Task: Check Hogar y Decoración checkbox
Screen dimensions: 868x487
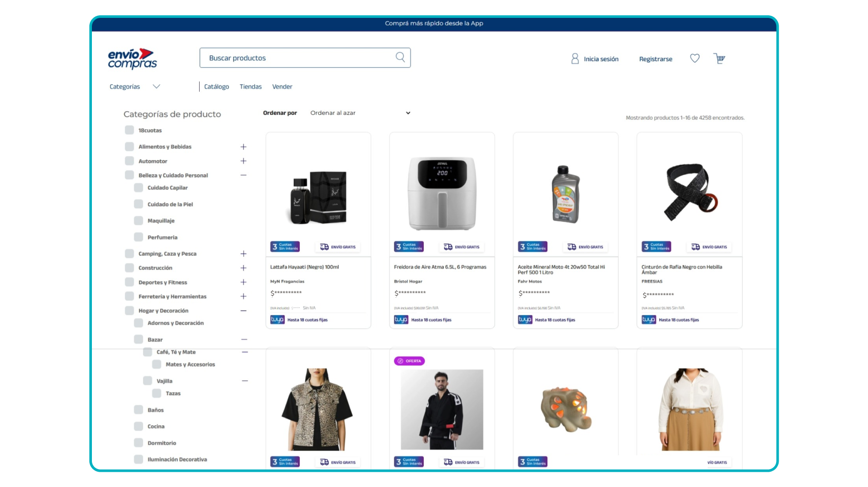Action: click(x=129, y=310)
